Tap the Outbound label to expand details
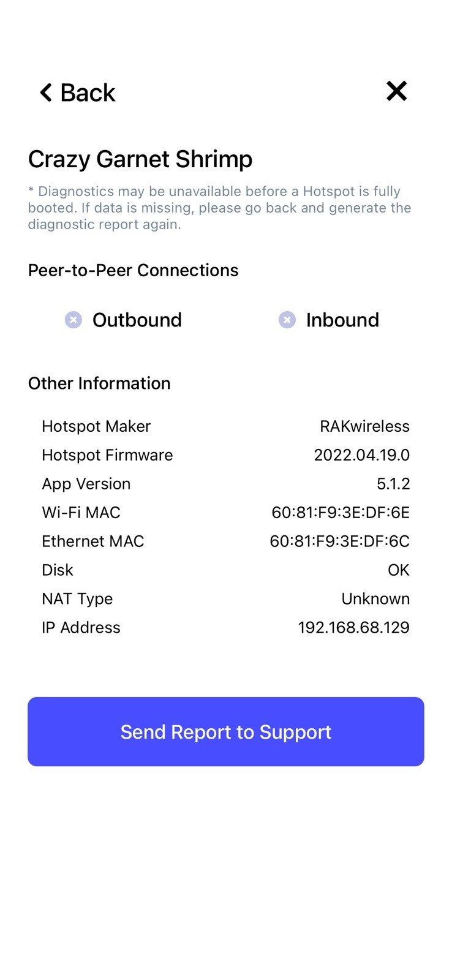Image resolution: width=452 pixels, height=980 pixels. pyautogui.click(x=137, y=319)
